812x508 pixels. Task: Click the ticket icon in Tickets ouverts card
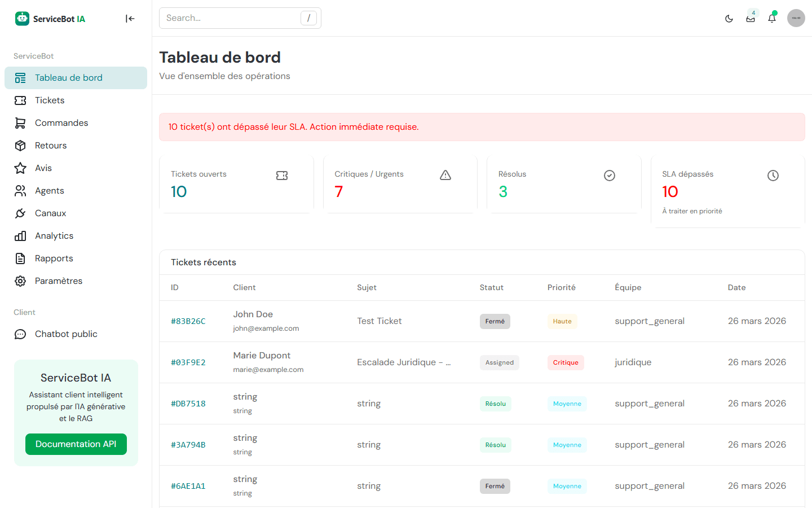(282, 176)
